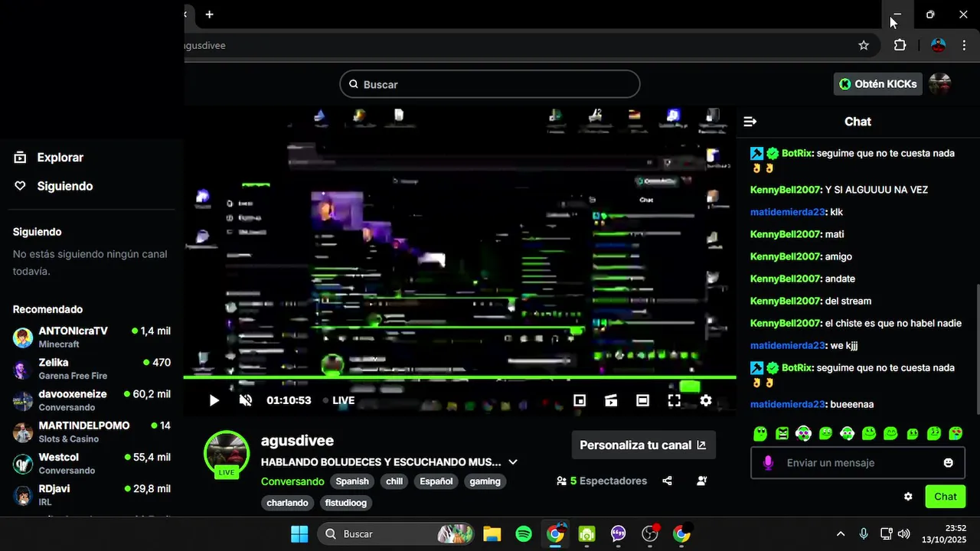Viewport: 980px width, 551px height.
Task: Open the Conversando category link
Action: pyautogui.click(x=292, y=481)
